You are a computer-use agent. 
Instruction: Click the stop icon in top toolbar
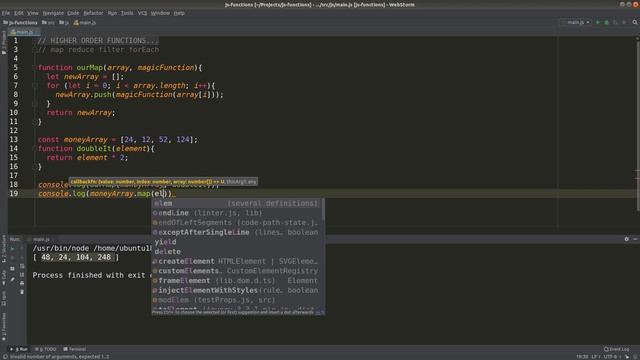tap(624, 22)
